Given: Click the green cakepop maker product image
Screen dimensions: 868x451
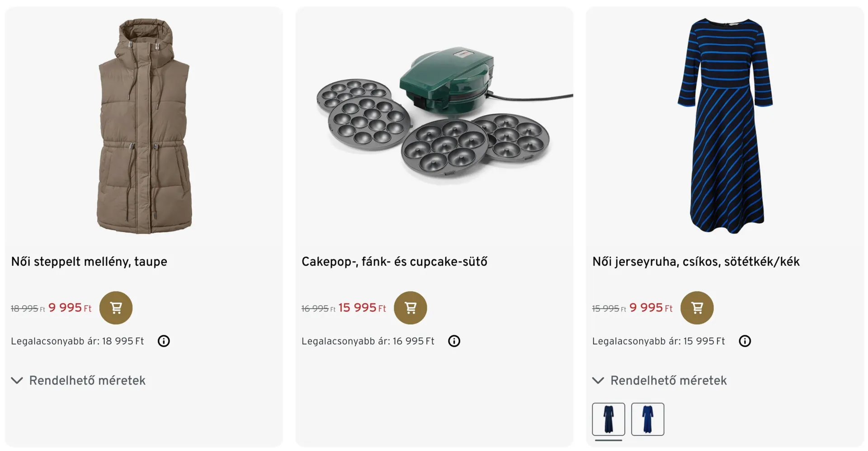Looking at the screenshot, I should [x=434, y=117].
